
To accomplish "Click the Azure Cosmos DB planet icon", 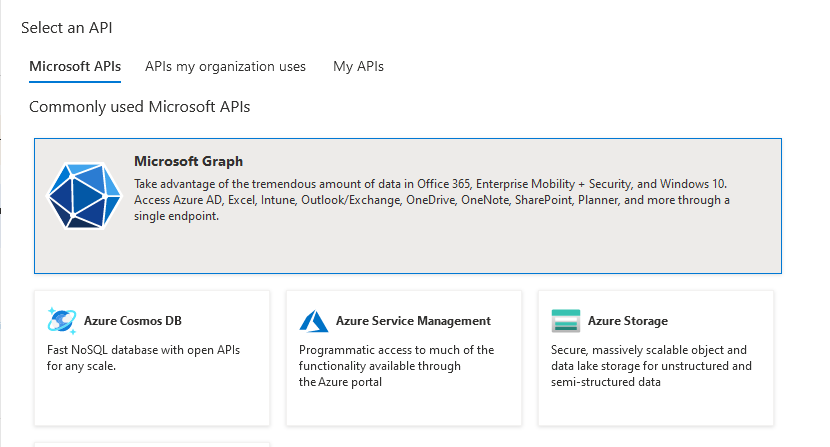I will coord(62,320).
